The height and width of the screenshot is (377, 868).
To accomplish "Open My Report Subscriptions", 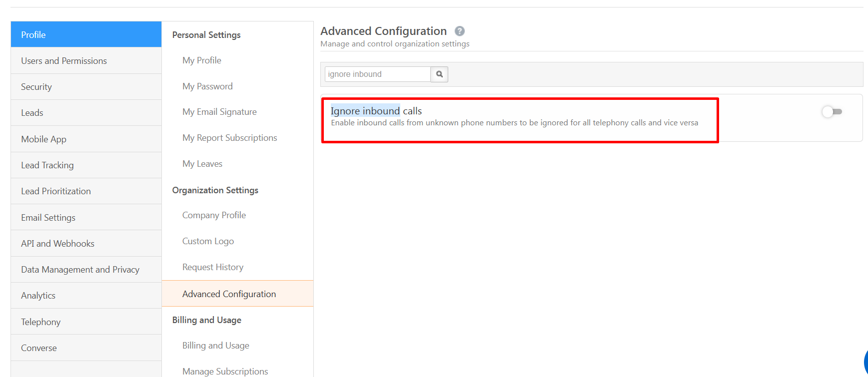I will (229, 138).
